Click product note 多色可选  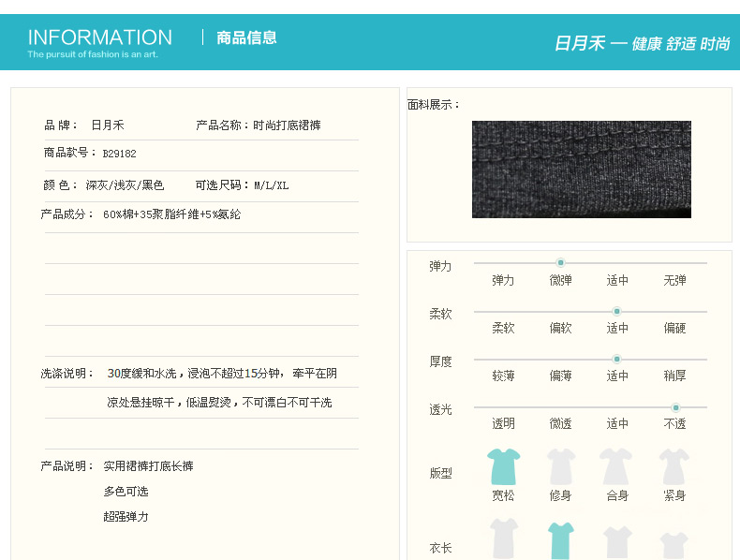[x=126, y=492]
